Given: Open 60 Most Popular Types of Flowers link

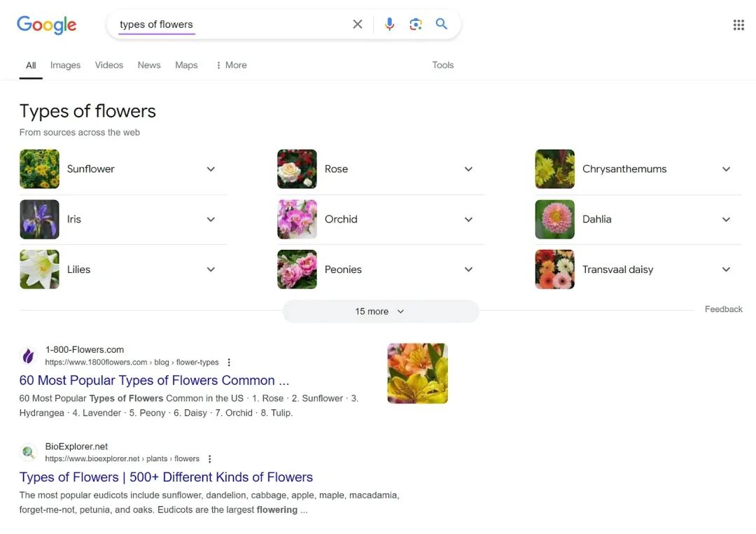Looking at the screenshot, I should (154, 380).
